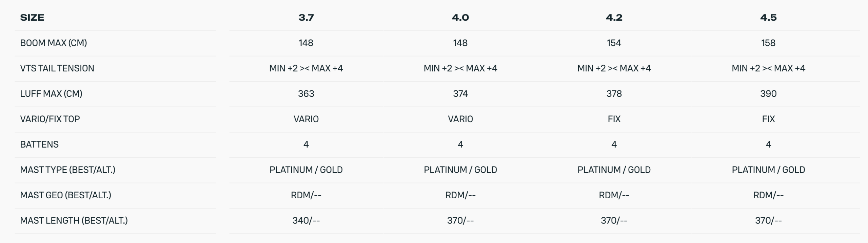The height and width of the screenshot is (243, 868).
Task: Click the LUFF MAX (CM) row label
Action: tap(51, 94)
